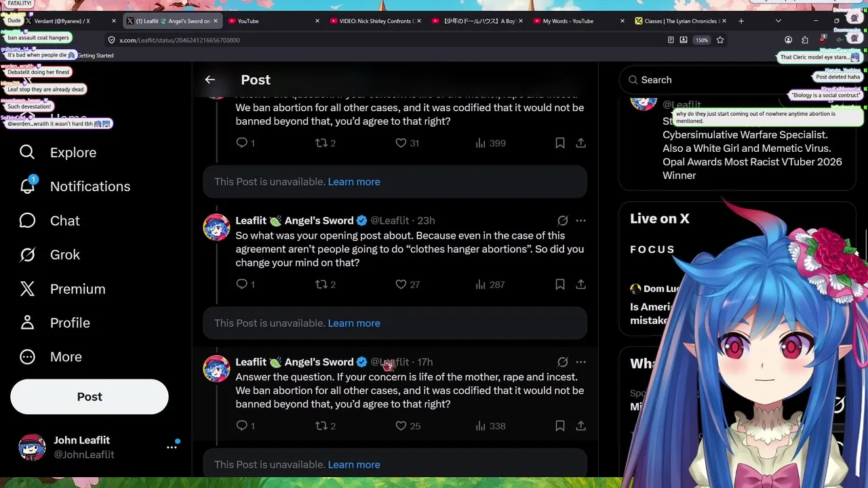Viewport: 868px width, 488px height.
Task: Open Profile in the sidebar
Action: pos(55,323)
